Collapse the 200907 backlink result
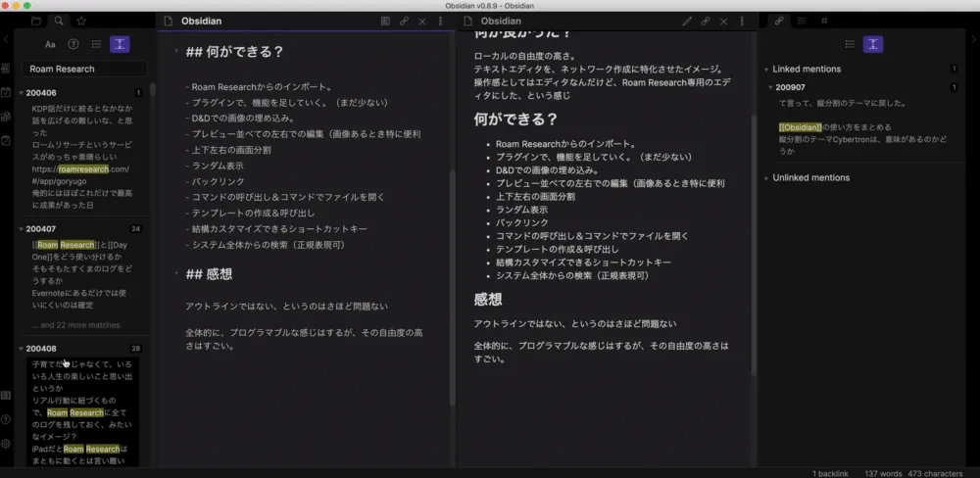 coord(771,87)
